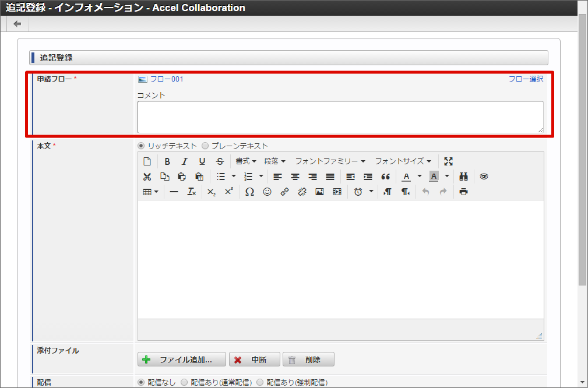Viewport: 588px width, 388px height.
Task: Open the フォントファミリー dropdown
Action: tap(329, 161)
